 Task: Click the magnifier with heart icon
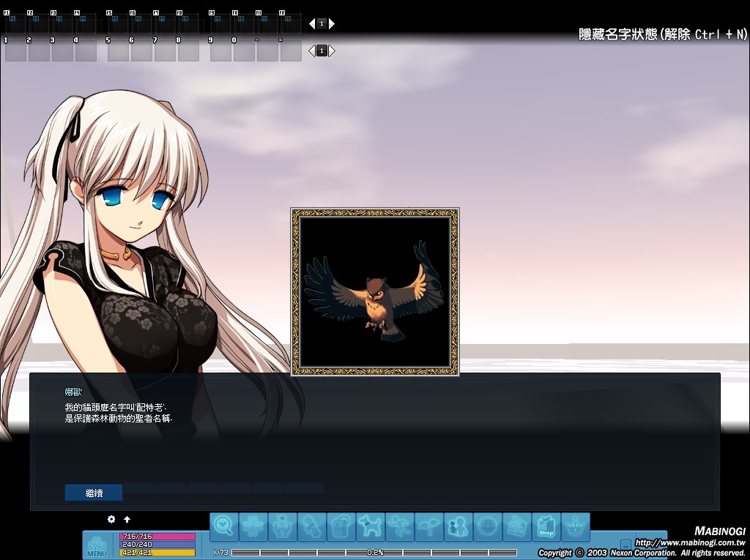(224, 526)
